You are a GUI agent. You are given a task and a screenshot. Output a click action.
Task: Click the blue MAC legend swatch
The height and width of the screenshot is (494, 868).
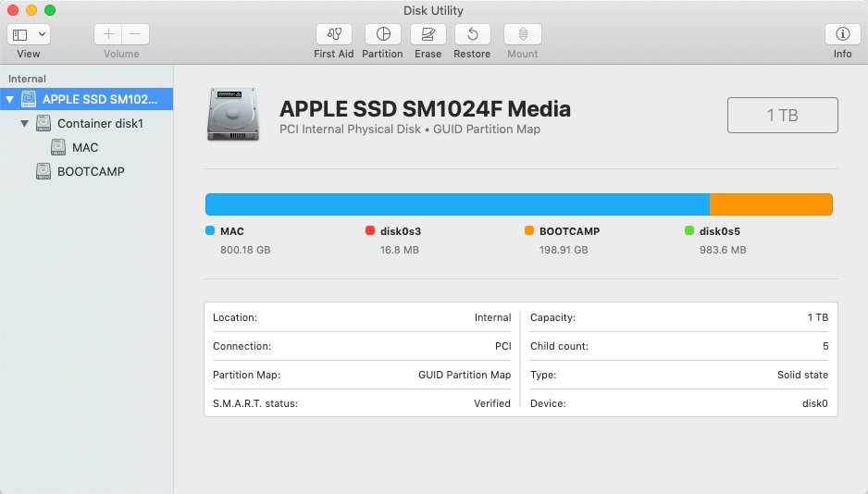coord(210,231)
